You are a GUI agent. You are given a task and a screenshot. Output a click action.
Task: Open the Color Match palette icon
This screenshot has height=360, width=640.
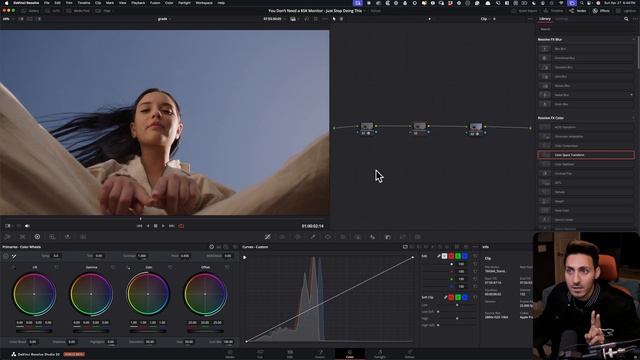click(x=22, y=237)
